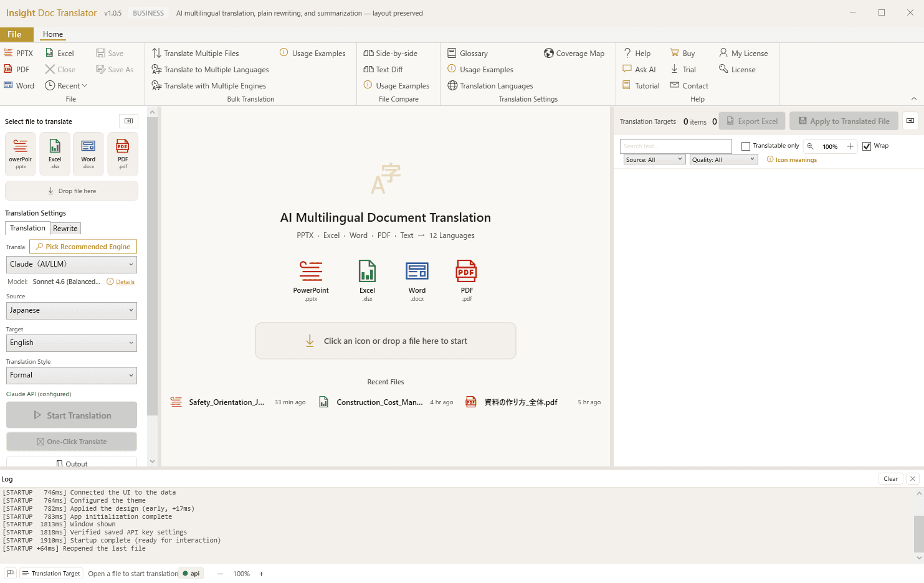Open a PPTX file from the ribbon
Viewport: 924px width, 583px height.
coord(19,54)
